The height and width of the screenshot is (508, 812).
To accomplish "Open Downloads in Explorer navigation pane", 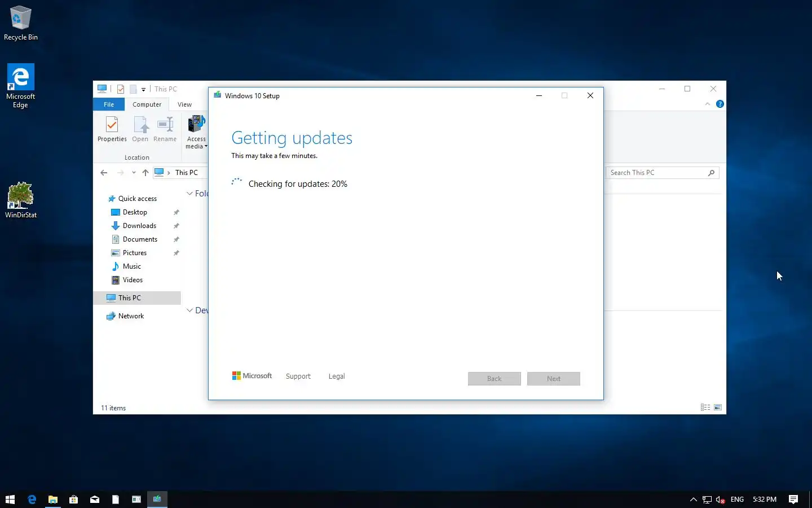I will pos(139,226).
